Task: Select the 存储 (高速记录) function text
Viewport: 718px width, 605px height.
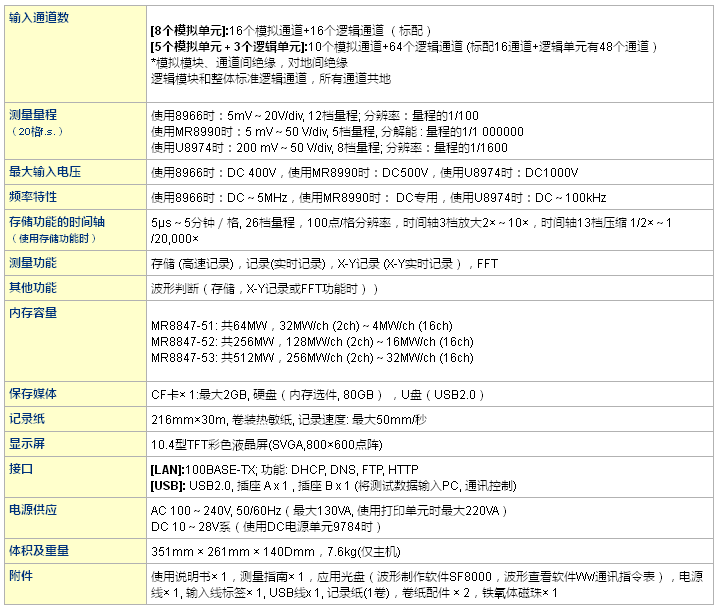Action: pos(193,264)
